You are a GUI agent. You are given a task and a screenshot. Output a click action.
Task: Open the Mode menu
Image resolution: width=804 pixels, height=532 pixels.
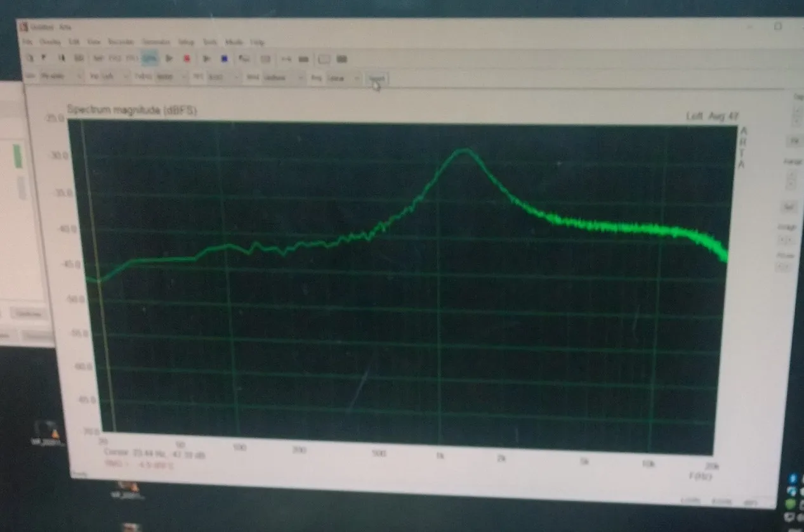tap(234, 42)
